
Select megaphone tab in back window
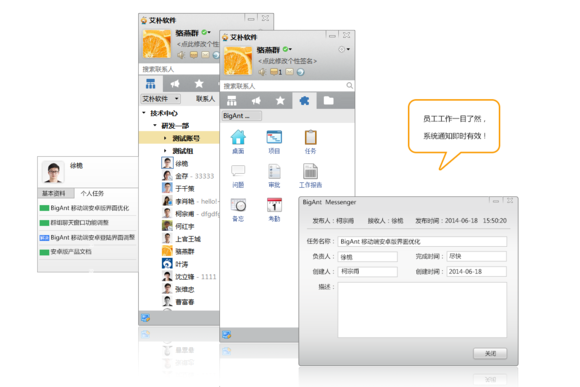pyautogui.click(x=175, y=84)
